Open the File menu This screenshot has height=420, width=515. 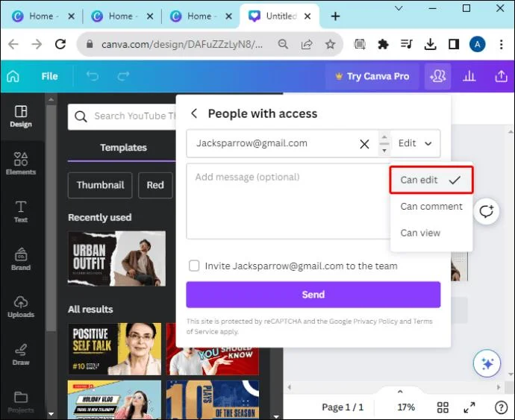tap(49, 77)
